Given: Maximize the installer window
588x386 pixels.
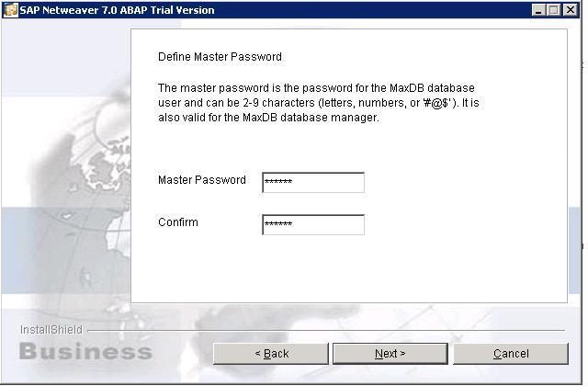Looking at the screenshot, I should pos(554,10).
